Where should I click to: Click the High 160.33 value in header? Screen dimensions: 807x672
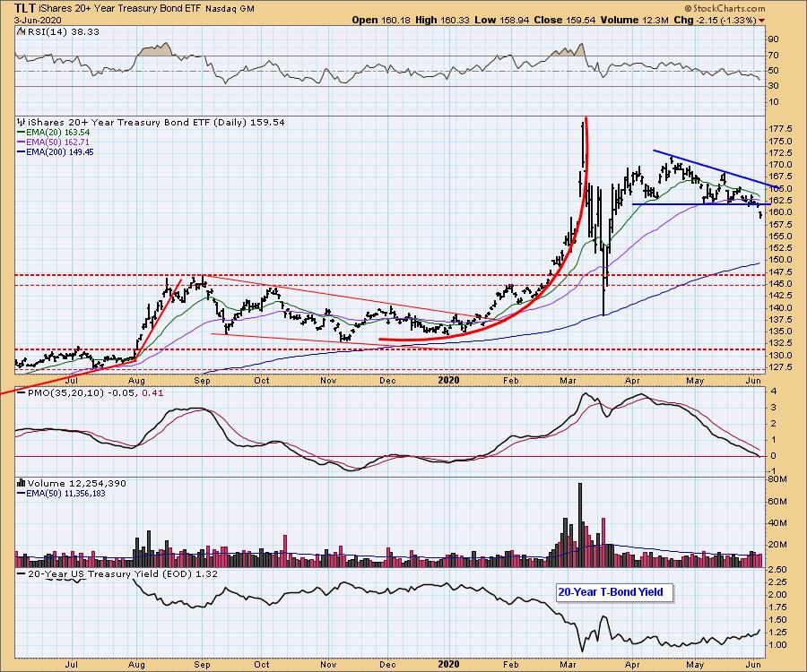[442, 20]
